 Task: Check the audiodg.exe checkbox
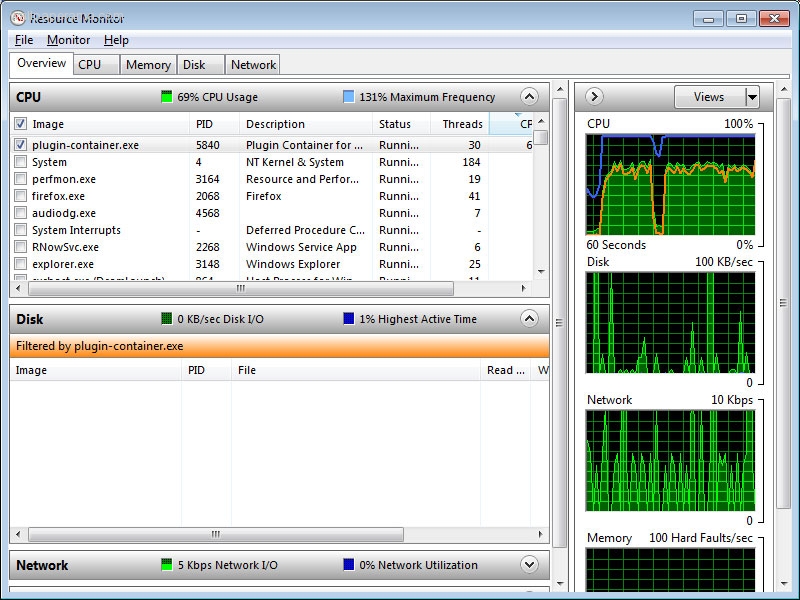(20, 213)
